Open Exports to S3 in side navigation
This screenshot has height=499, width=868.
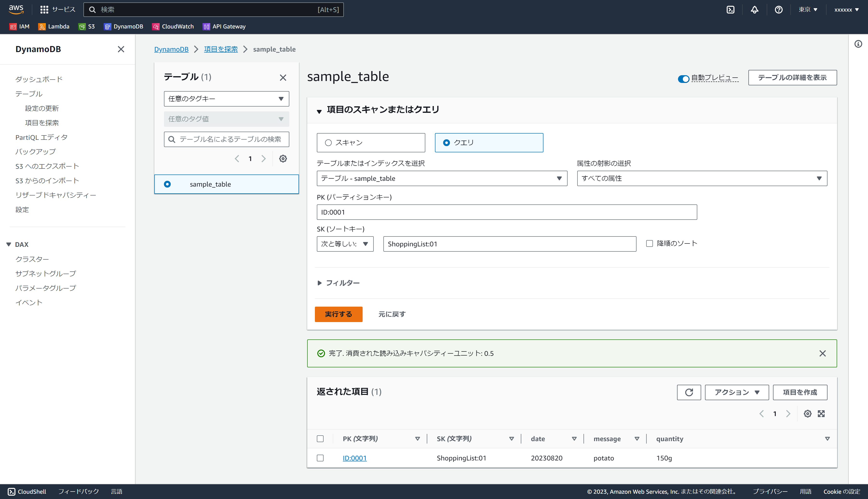[47, 166]
